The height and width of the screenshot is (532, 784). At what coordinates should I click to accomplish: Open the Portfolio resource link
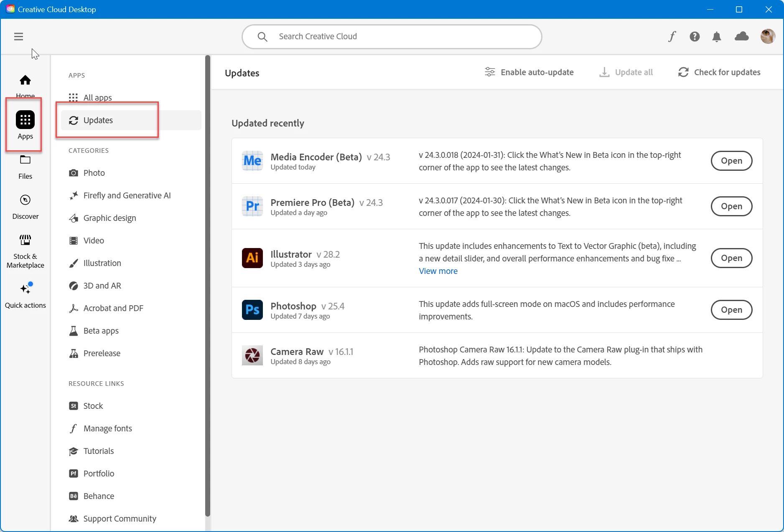(131, 474)
